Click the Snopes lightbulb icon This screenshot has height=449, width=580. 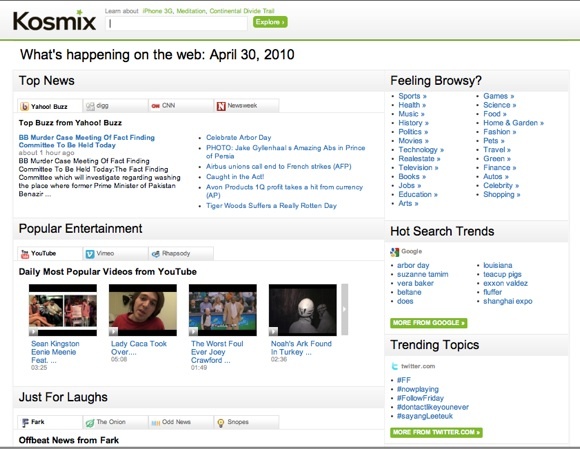click(221, 423)
